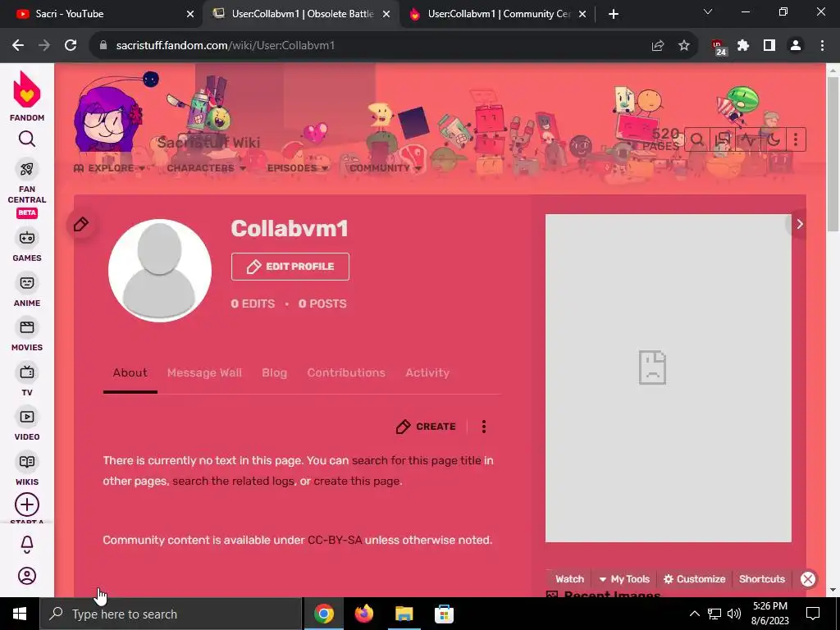Screen dimensions: 840x630
Task: Expand the Episodes menu
Action: (x=297, y=168)
